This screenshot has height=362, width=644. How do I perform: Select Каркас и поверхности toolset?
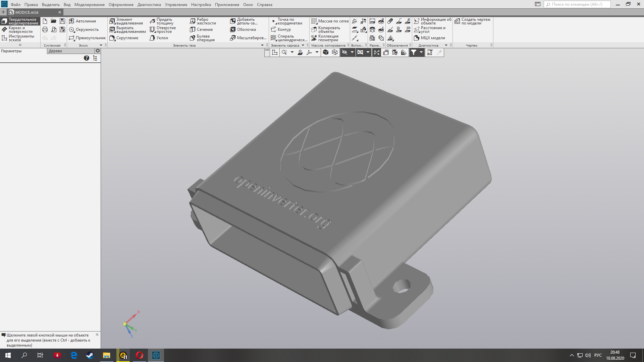tap(20, 29)
